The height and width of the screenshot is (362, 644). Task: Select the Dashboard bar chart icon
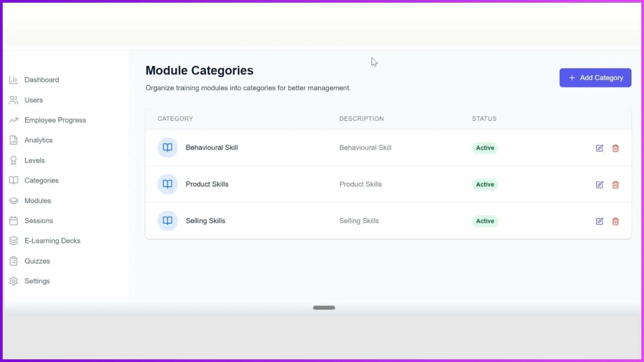coord(13,80)
